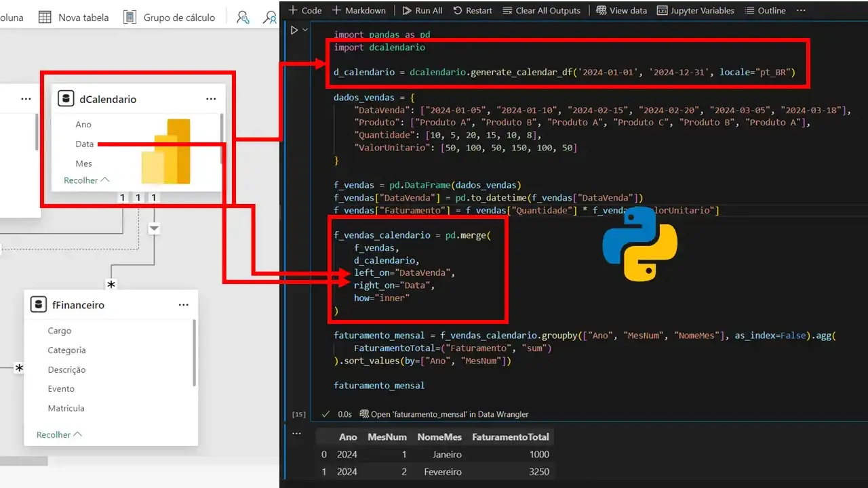Screen dimensions: 868x488
Task: Click the execution success checkmark icon
Action: [x=325, y=413]
